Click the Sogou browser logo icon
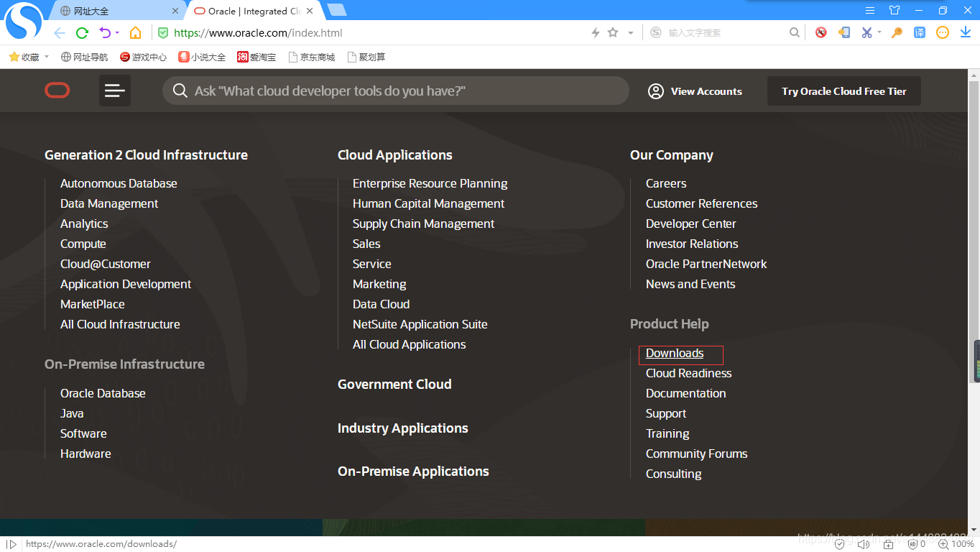 (x=23, y=21)
